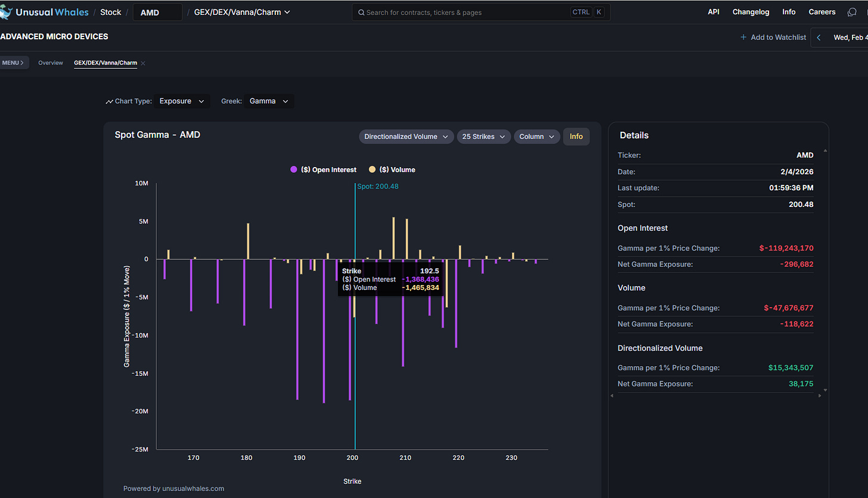Viewport: 868px width, 498px height.
Task: Click the yellow Volume color dot
Action: tap(372, 169)
